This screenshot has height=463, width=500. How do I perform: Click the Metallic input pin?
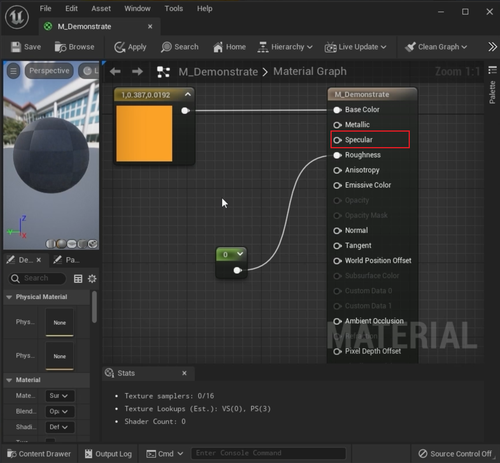tap(337, 125)
